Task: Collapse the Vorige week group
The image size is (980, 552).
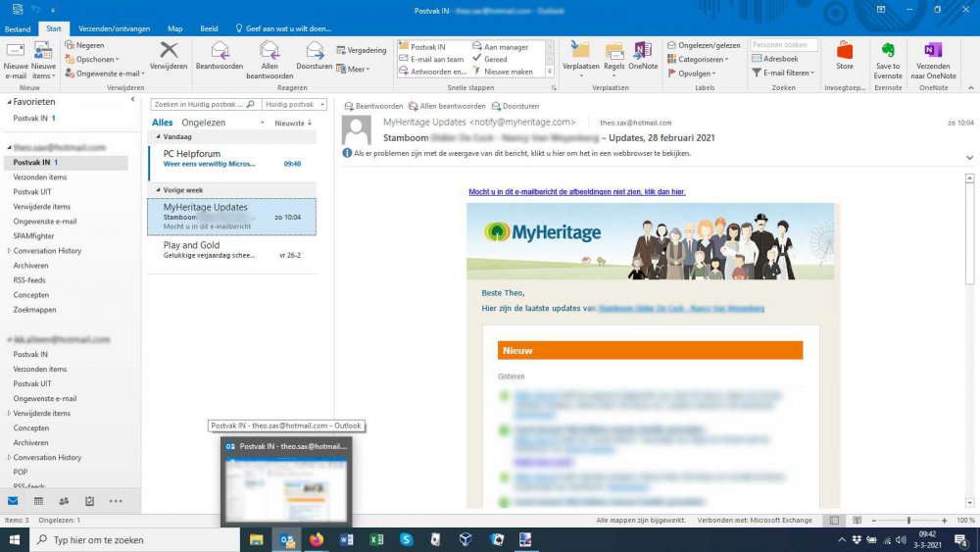Action: click(158, 190)
